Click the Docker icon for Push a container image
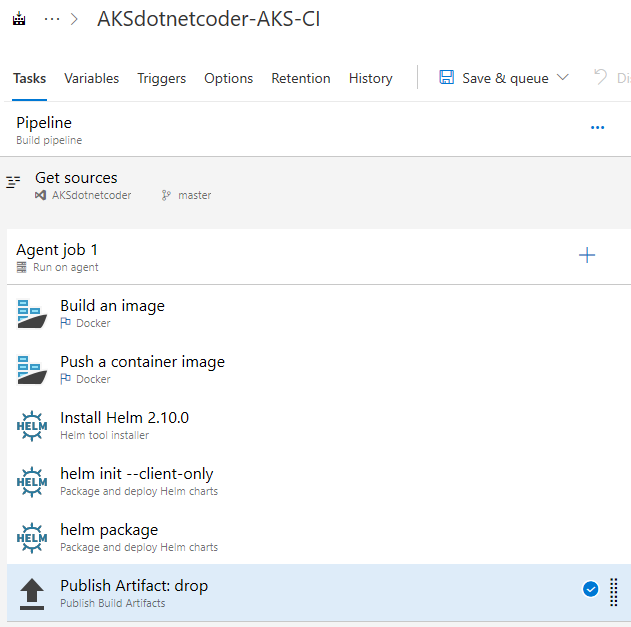Image resolution: width=631 pixels, height=627 pixels. [x=32, y=370]
